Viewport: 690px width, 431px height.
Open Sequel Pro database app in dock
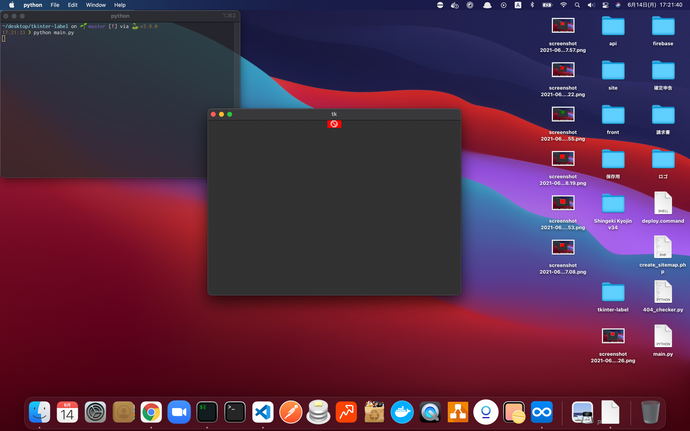click(319, 413)
